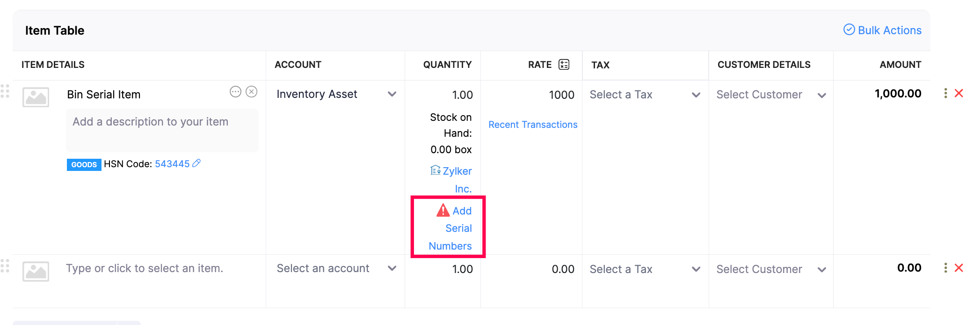Click the rate calculator icon in header

click(564, 65)
